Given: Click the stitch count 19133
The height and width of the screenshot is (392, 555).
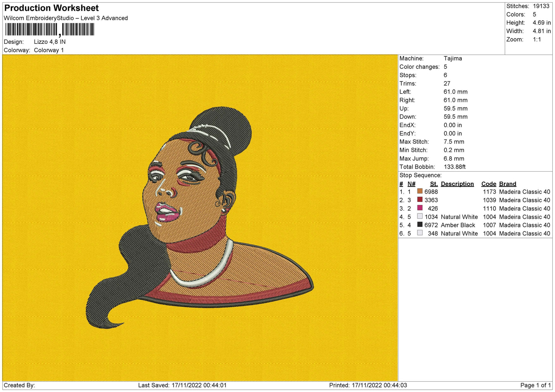Looking at the screenshot, I should (x=541, y=6).
